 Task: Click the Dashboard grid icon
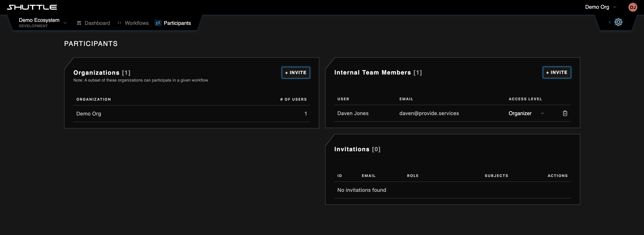[79, 23]
